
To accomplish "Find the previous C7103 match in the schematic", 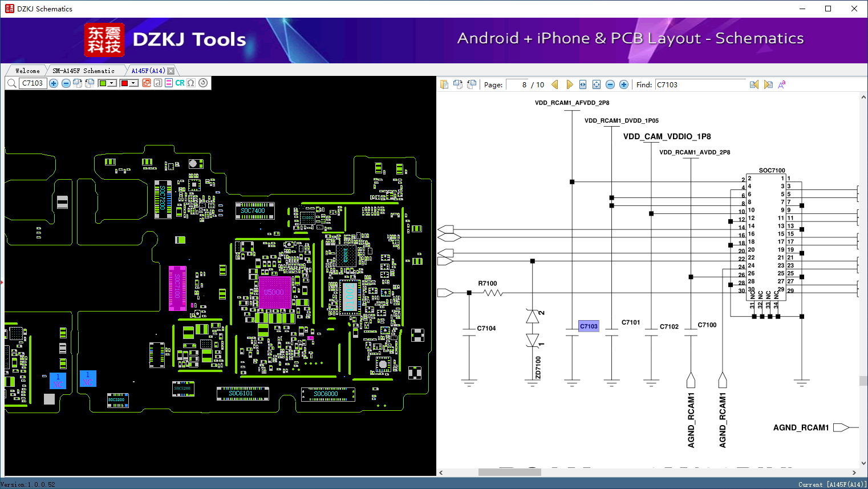I will pos(754,84).
